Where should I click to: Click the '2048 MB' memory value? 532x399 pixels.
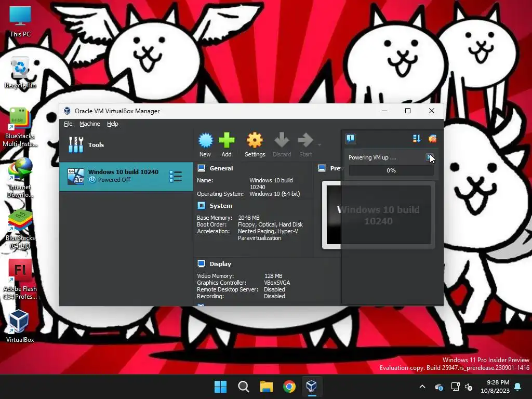[249, 218]
